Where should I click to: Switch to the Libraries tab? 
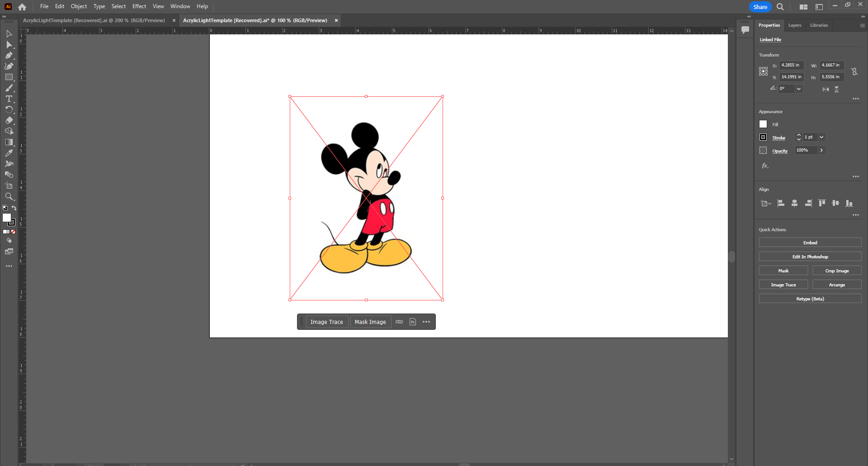pyautogui.click(x=819, y=25)
